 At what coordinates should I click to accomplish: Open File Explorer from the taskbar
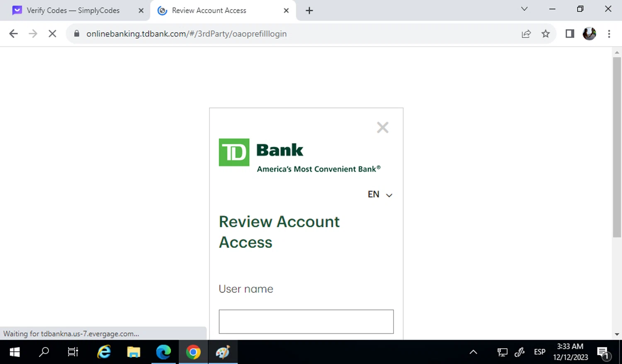(134, 352)
